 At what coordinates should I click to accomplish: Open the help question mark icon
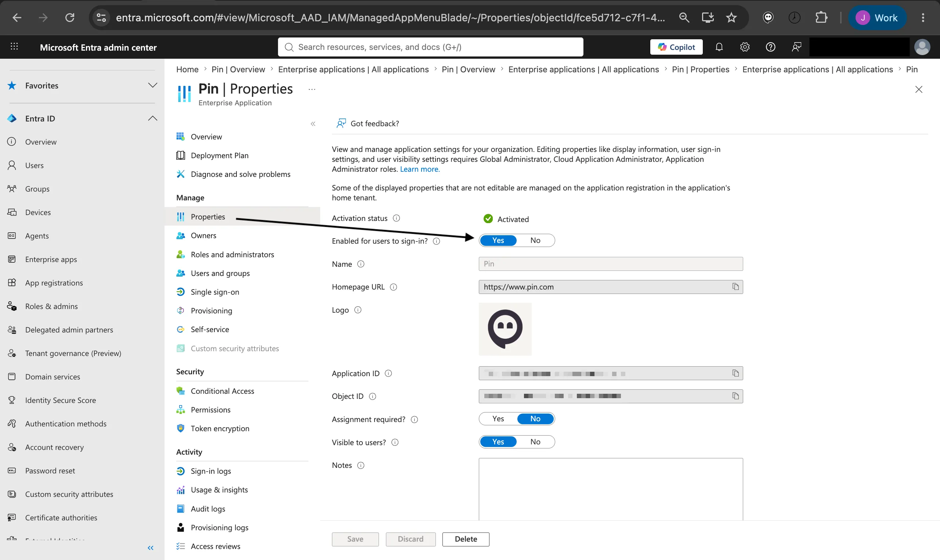pos(770,47)
